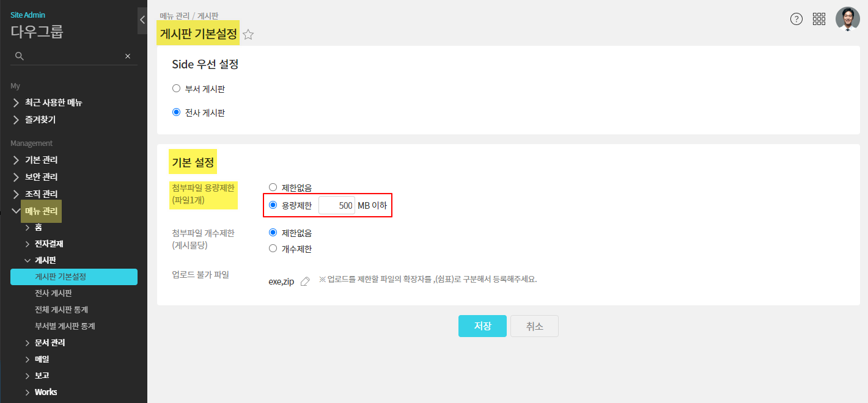Select the 부서 게시판 radio option

click(177, 89)
